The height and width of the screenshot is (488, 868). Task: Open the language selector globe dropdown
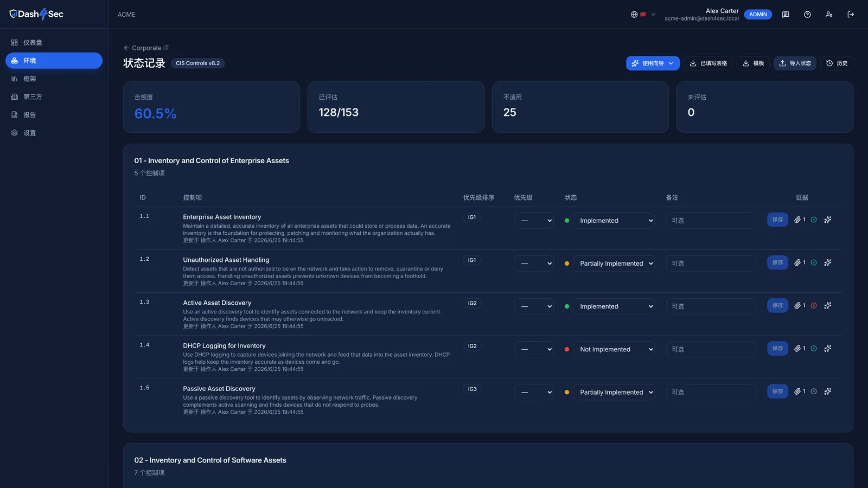643,15
